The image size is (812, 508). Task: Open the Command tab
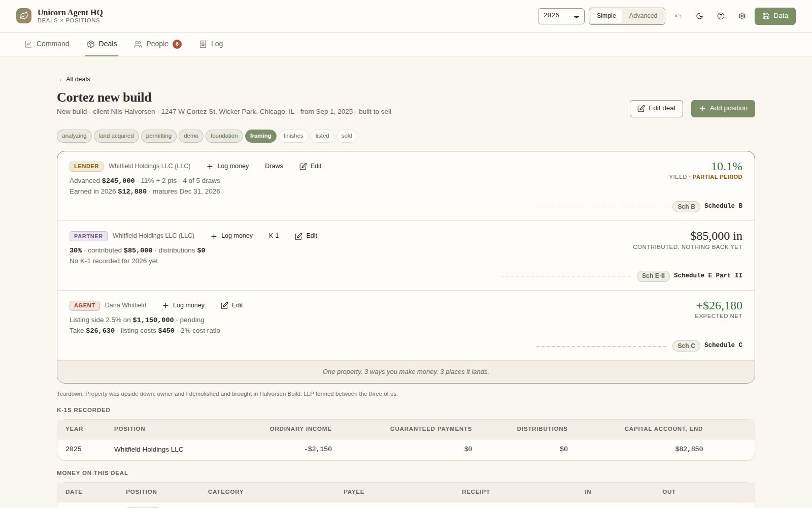[47, 44]
